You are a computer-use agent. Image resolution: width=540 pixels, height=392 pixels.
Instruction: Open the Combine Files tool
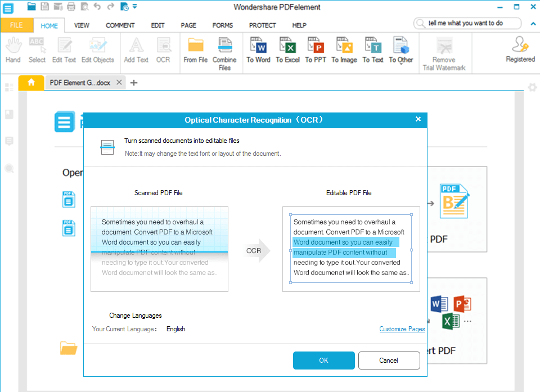(224, 51)
